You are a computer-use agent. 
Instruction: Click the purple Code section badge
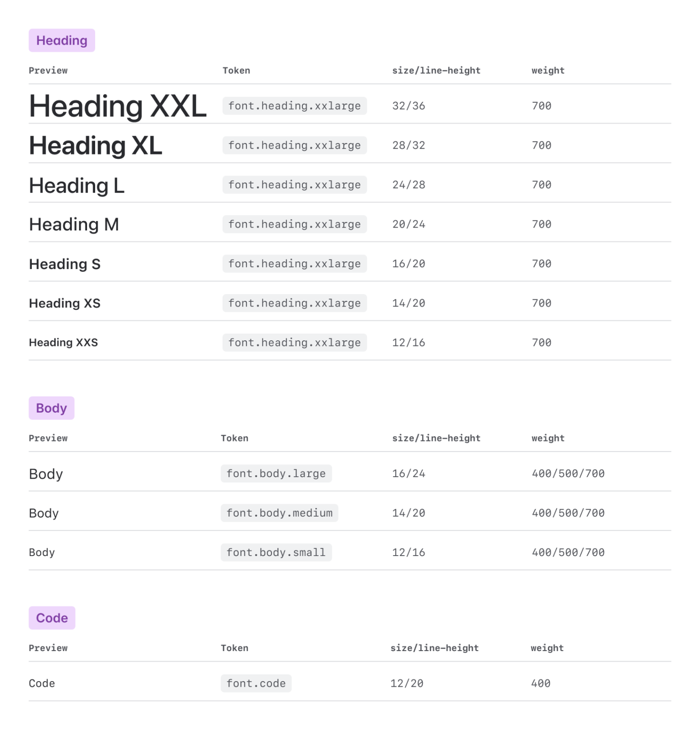click(52, 618)
